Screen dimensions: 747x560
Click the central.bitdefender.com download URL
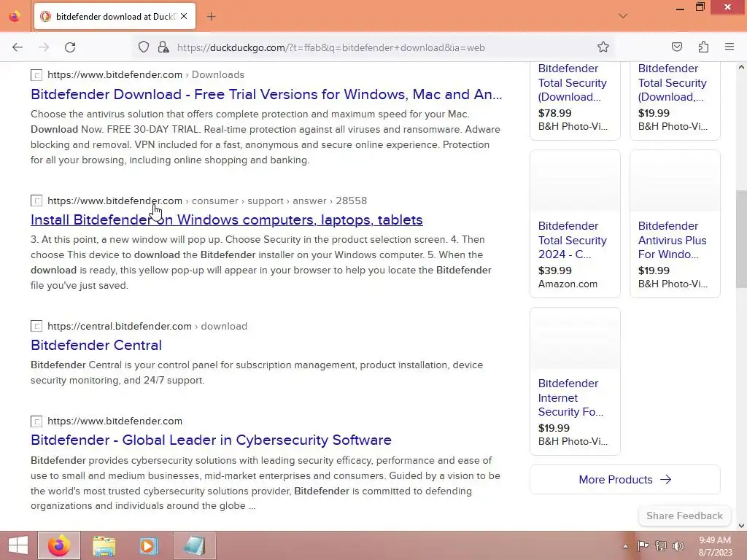(x=147, y=326)
